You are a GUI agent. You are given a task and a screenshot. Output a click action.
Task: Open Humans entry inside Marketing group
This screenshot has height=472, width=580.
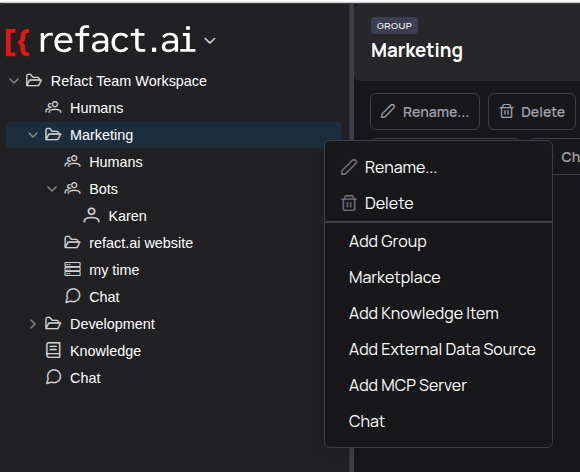click(x=116, y=162)
